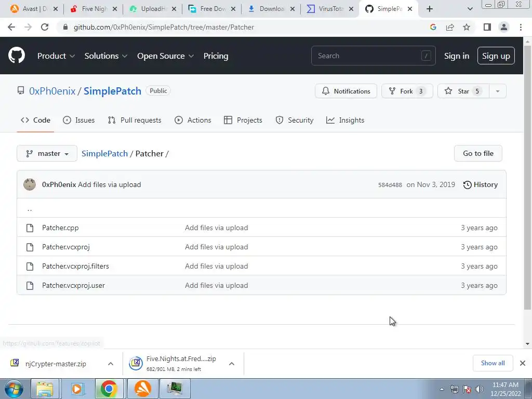Open Patcher.vcxproj file
This screenshot has width=532, height=399.
click(x=66, y=247)
